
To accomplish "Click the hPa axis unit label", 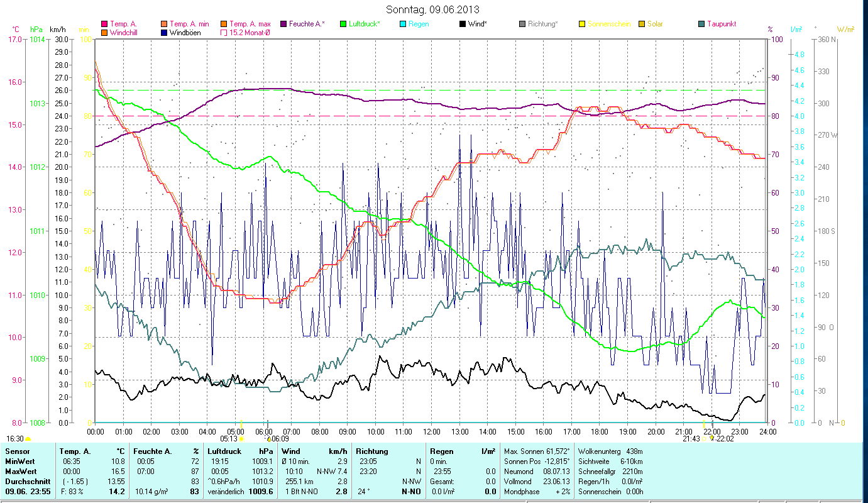I will point(36,30).
